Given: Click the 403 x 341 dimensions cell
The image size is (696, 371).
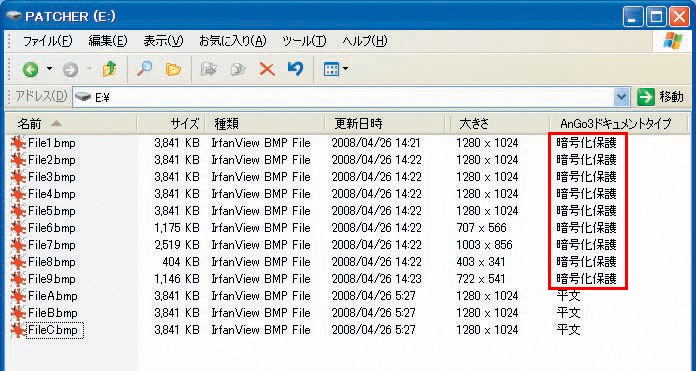Looking at the screenshot, I should point(481,262).
